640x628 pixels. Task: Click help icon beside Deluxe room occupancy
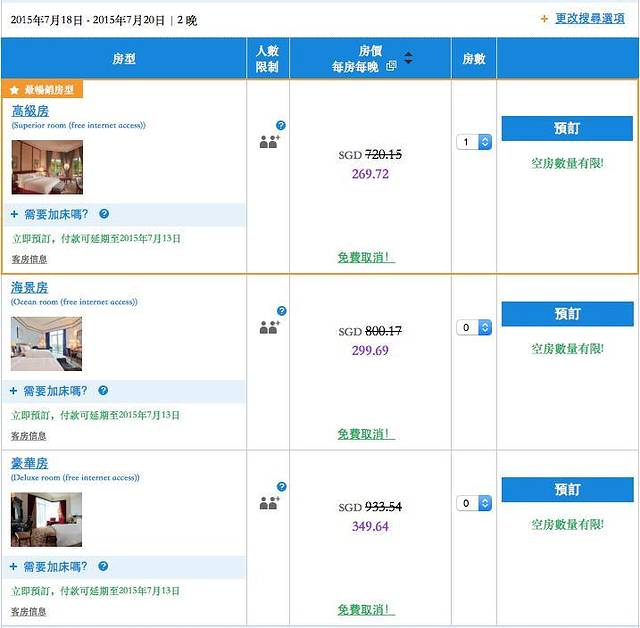coord(281,487)
